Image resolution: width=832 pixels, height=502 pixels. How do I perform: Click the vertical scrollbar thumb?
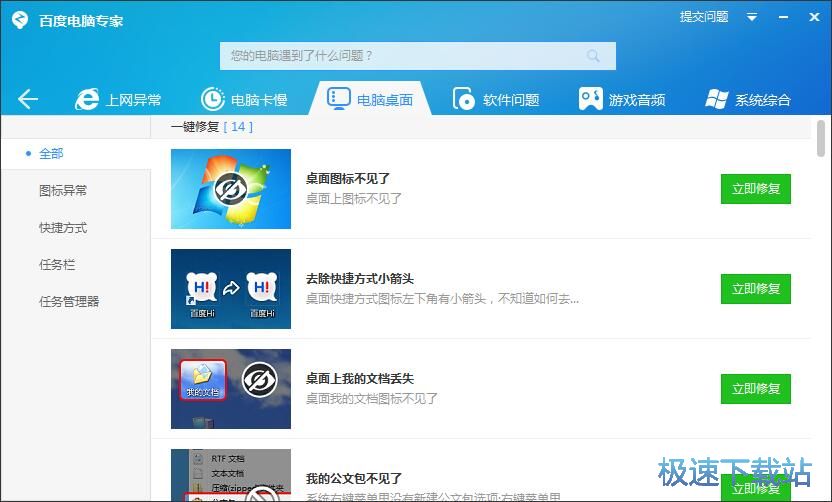pos(821,139)
